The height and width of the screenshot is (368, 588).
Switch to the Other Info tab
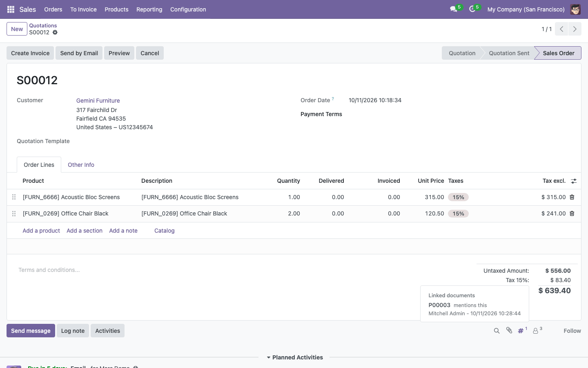click(81, 165)
